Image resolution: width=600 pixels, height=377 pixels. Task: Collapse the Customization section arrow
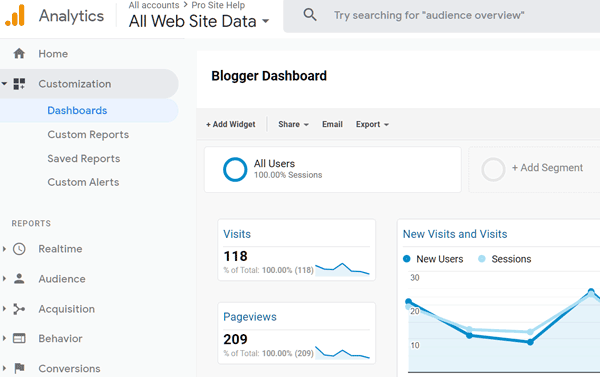pyautogui.click(x=4, y=83)
